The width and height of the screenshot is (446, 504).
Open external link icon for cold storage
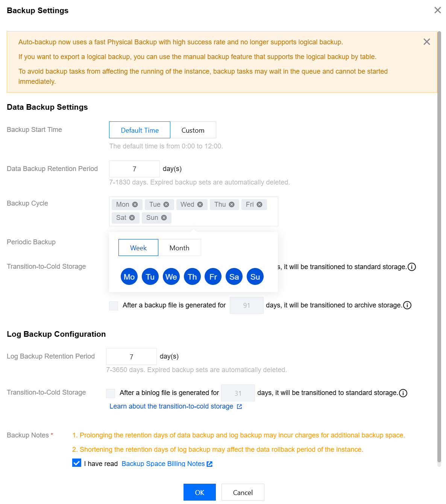[x=239, y=407]
